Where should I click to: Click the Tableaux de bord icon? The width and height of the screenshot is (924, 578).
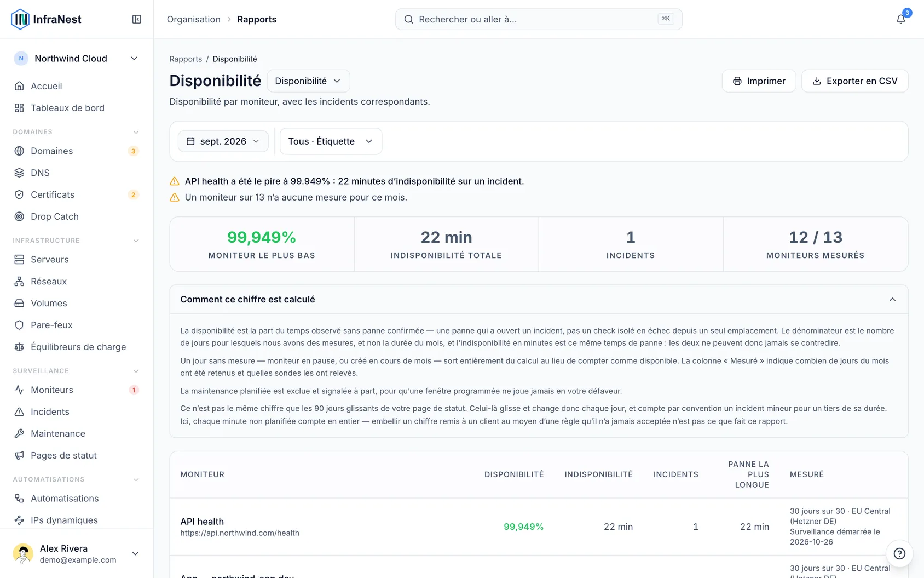pyautogui.click(x=19, y=108)
